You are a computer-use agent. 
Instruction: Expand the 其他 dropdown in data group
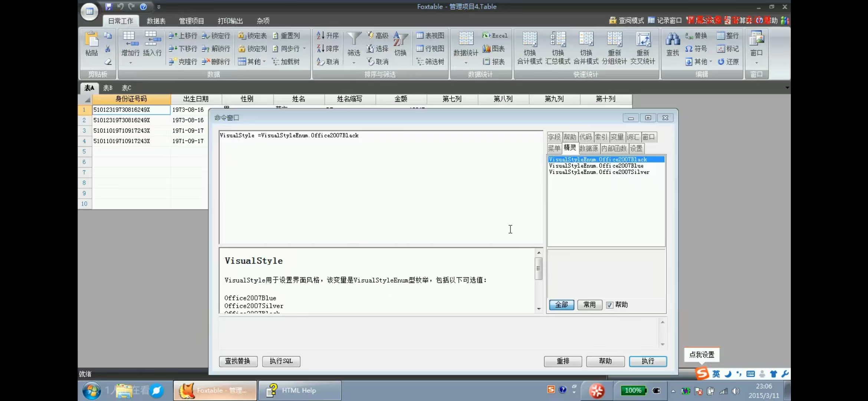(264, 62)
